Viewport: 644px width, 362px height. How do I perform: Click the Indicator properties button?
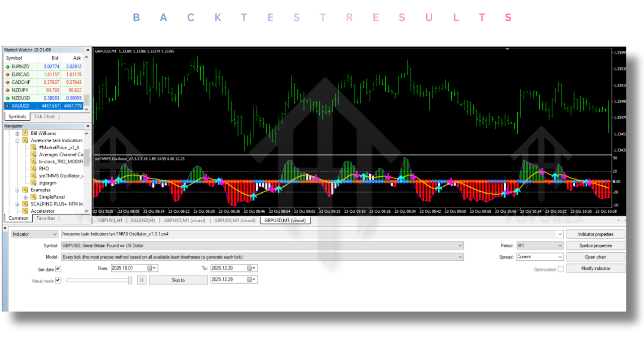click(x=596, y=234)
